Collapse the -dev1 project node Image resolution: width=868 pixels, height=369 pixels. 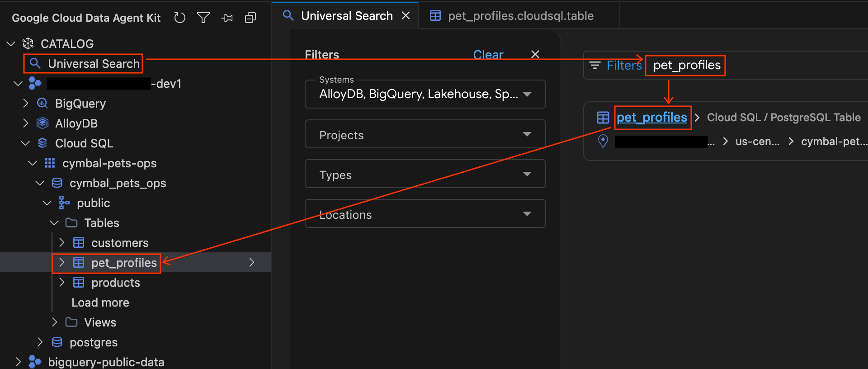pyautogui.click(x=18, y=84)
